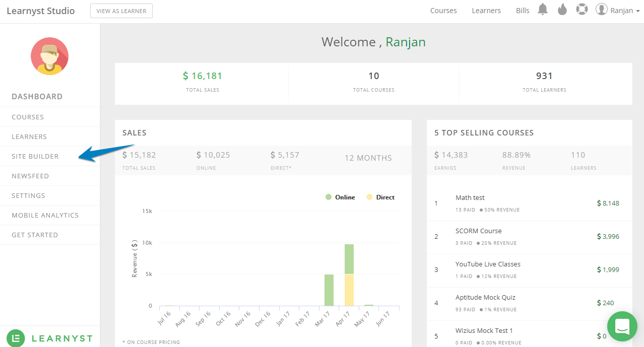Select COURSES in the sidebar
The width and height of the screenshot is (644, 347).
[x=28, y=117]
